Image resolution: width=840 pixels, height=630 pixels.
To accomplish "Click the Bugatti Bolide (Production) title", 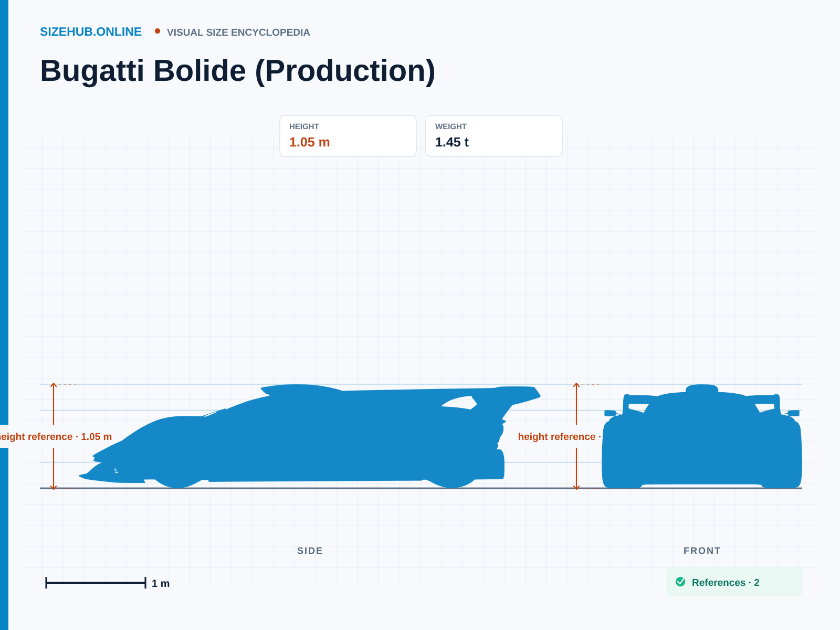I will pyautogui.click(x=238, y=71).
